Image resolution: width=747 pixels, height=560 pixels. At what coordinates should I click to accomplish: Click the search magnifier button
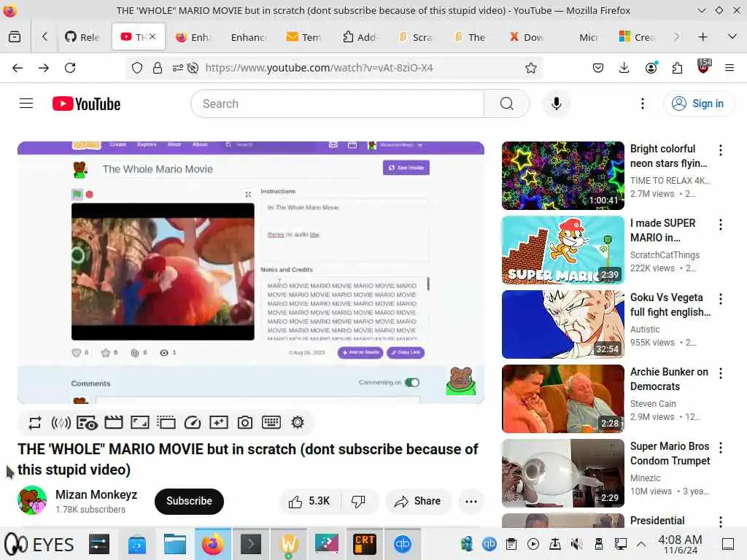point(507,104)
